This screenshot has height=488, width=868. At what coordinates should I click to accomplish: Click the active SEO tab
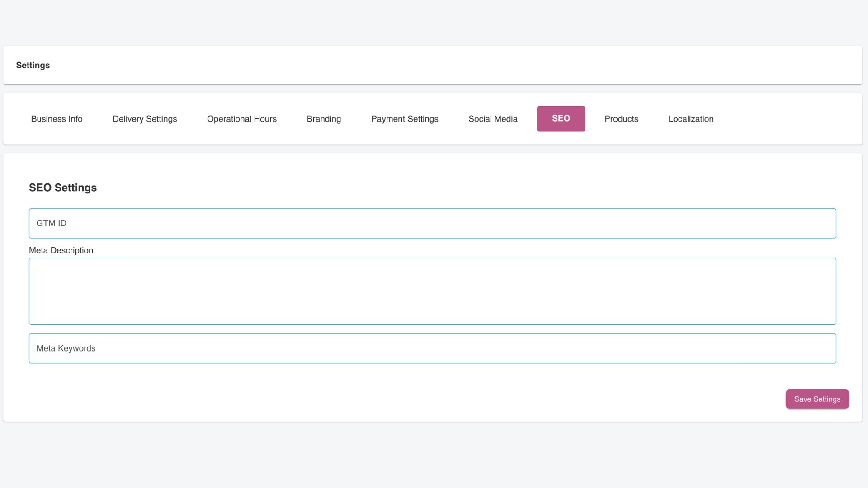coord(561,118)
